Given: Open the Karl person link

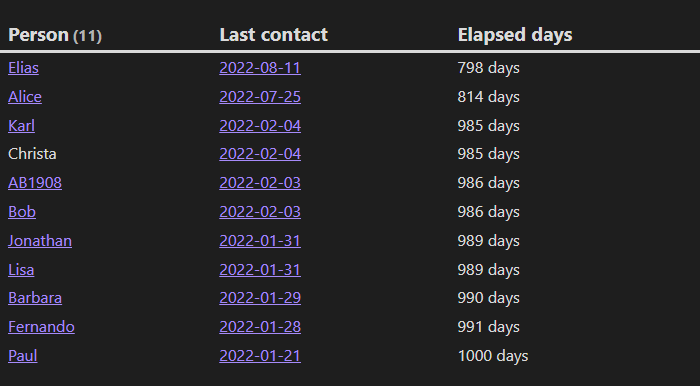Looking at the screenshot, I should click(x=21, y=126).
